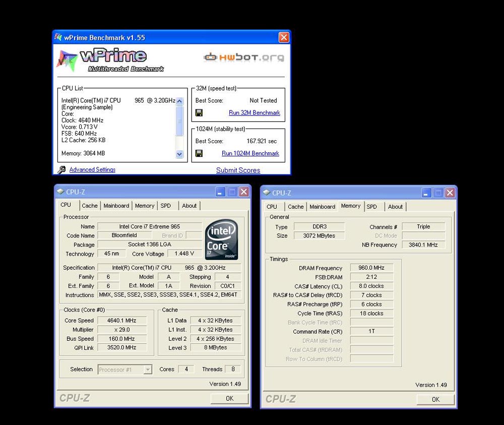Open the Advanced Settings link

92,169
